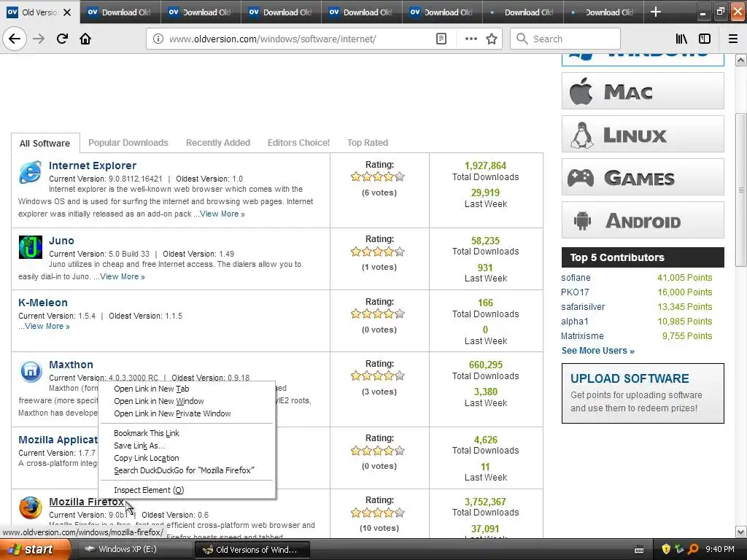Viewport: 747px width, 560px height.
Task: Rate Internet Explorer using its stars
Action: pyautogui.click(x=378, y=176)
